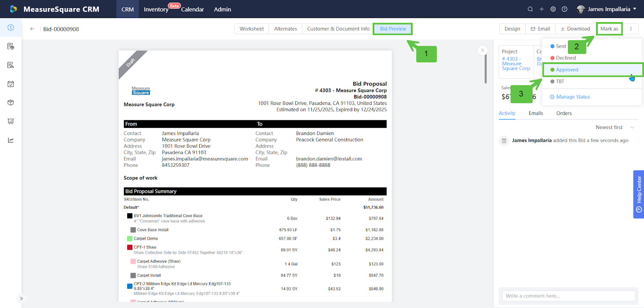
Task: Open the Mark as dropdown
Action: [609, 29]
